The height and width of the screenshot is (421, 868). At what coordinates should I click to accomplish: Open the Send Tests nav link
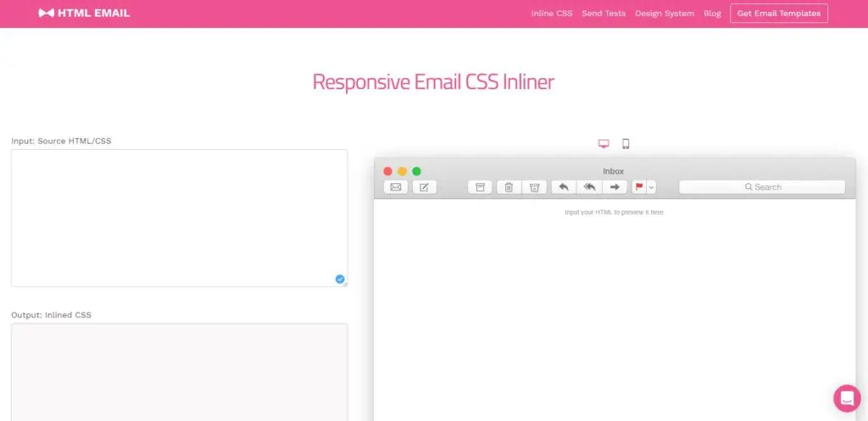(604, 14)
